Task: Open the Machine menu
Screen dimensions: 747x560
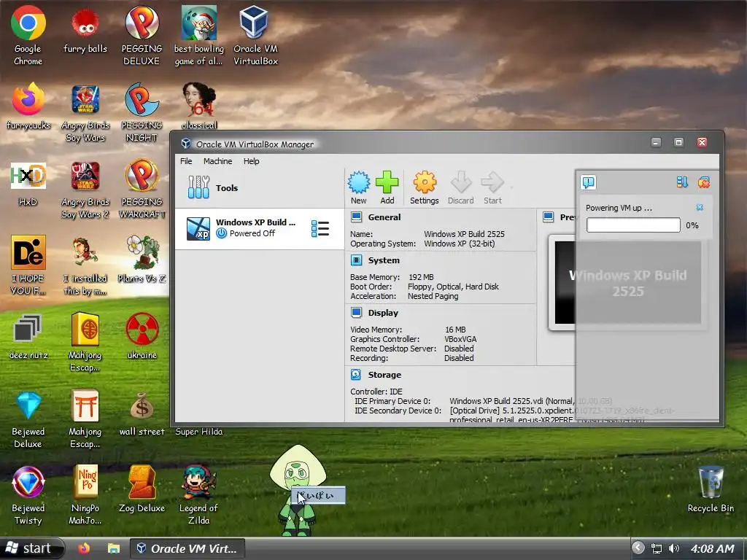Action: (x=217, y=161)
